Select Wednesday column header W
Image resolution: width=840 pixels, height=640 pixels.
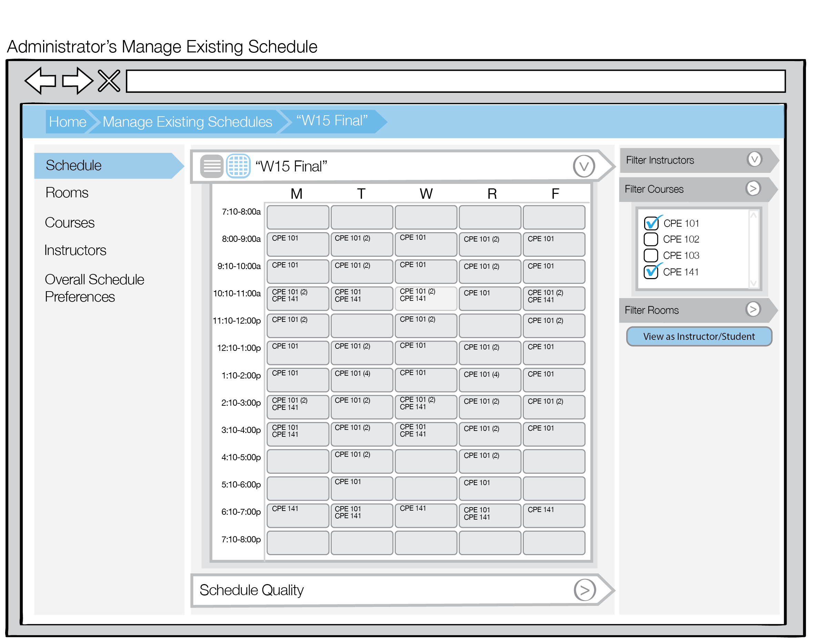pos(426,194)
